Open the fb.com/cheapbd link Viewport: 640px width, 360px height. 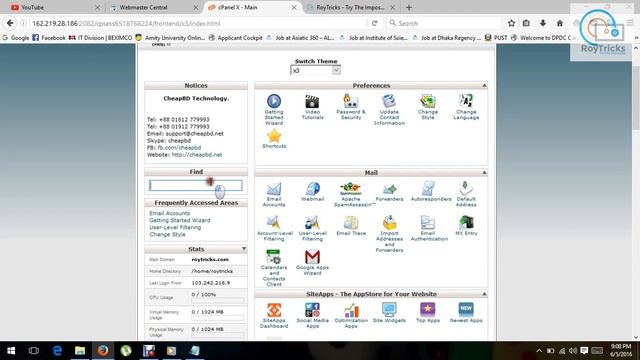tap(179, 147)
